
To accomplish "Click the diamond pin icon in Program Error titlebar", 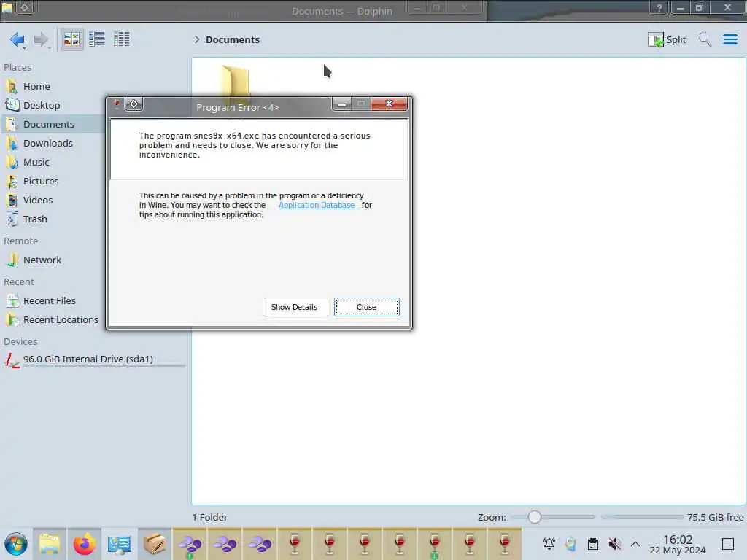I will [x=134, y=104].
